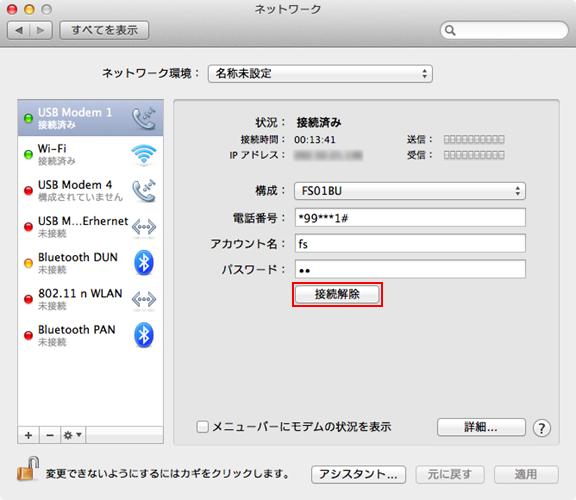576x500 pixels.
Task: Go forward with the right arrow
Action: pyautogui.click(x=41, y=30)
